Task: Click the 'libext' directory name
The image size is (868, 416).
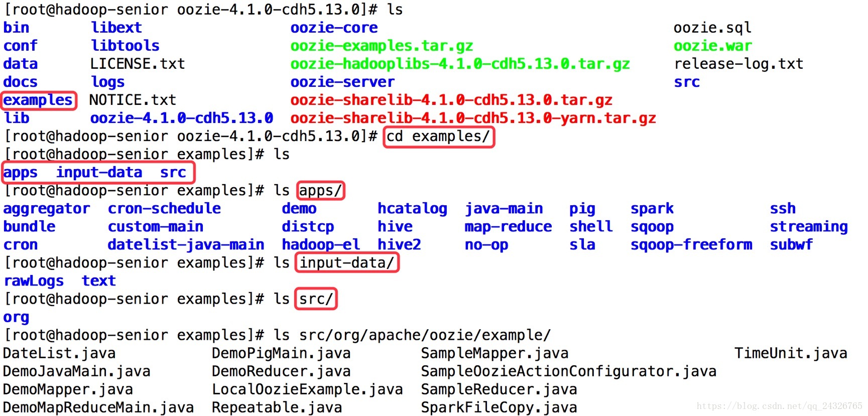Action: [116, 28]
